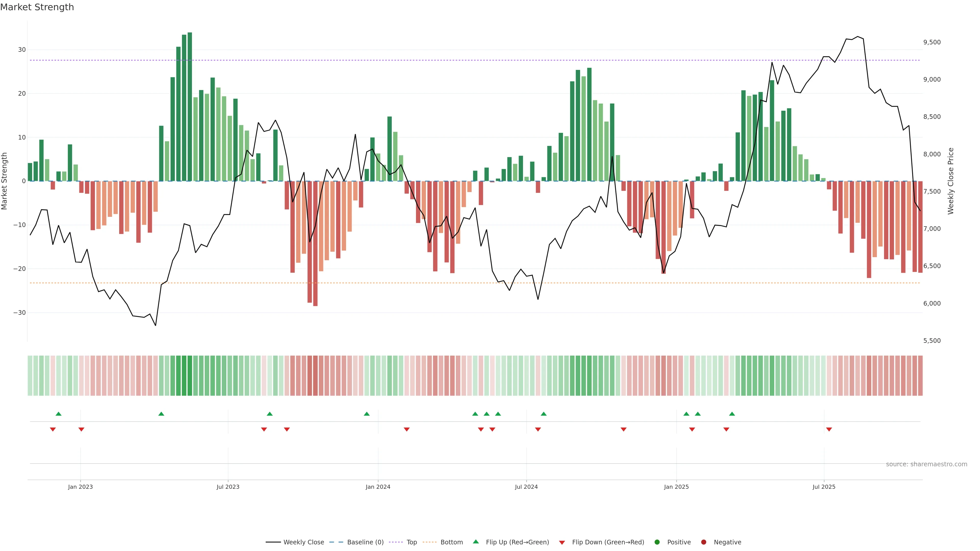Click the Flip Up green triangle legend icon

475,542
